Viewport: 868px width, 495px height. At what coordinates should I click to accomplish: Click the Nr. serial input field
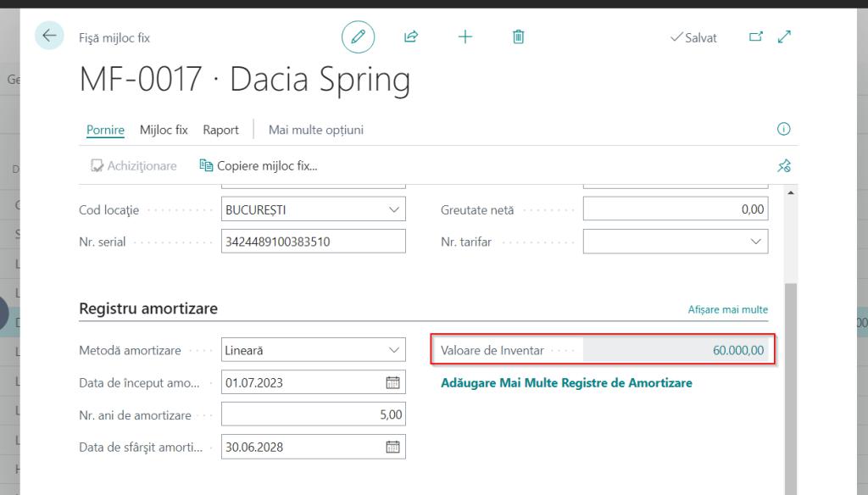[x=313, y=242]
